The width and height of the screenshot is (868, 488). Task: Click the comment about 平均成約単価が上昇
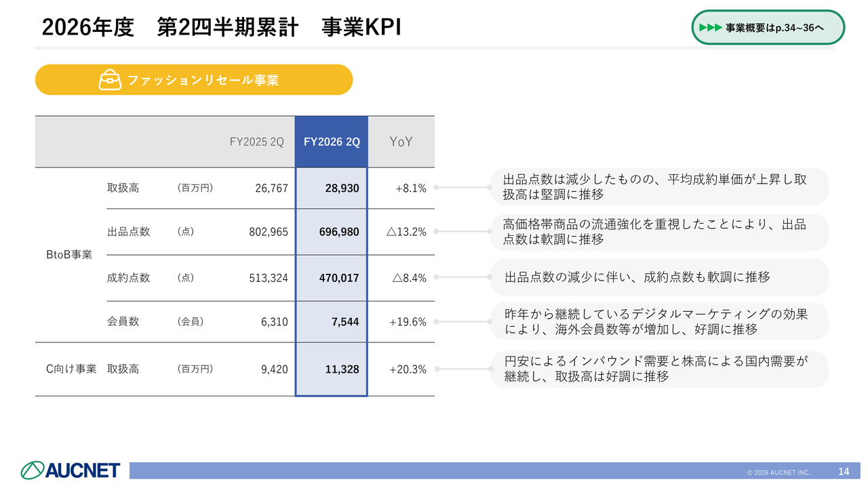(x=659, y=187)
